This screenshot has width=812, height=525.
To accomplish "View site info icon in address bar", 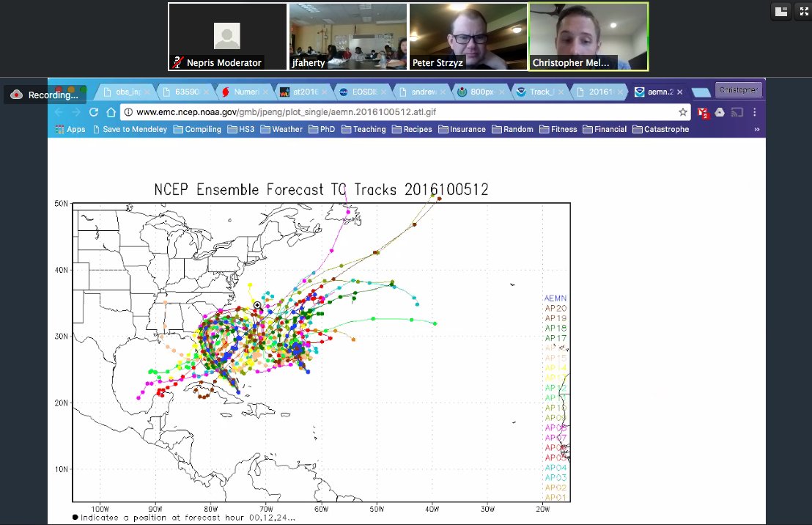I will [x=128, y=112].
